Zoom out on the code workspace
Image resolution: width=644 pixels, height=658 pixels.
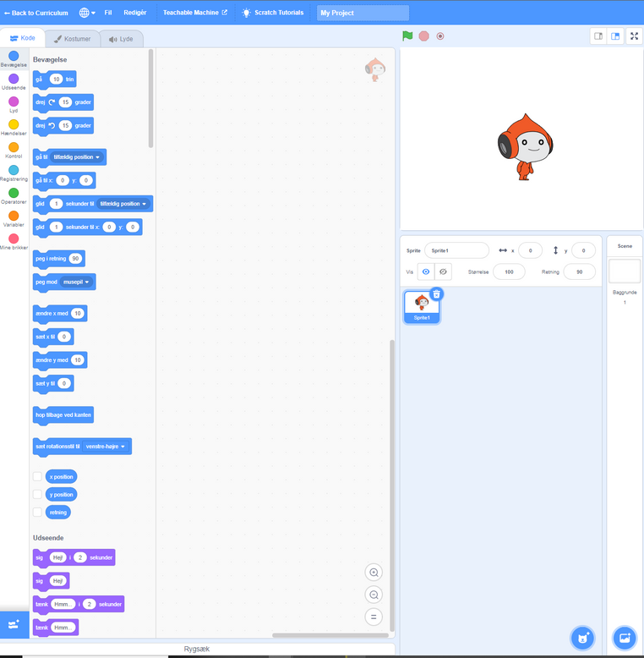(374, 595)
